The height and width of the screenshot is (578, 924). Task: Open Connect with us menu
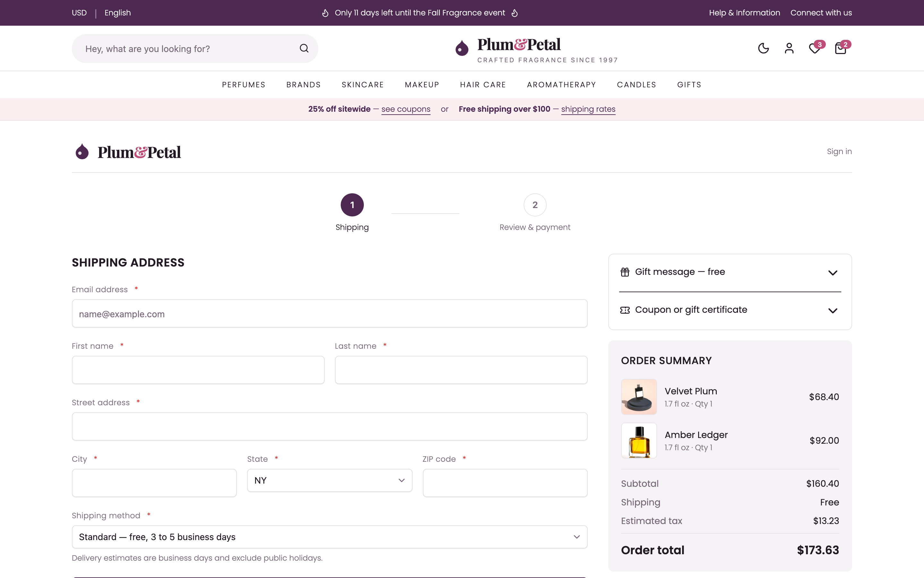821,13
